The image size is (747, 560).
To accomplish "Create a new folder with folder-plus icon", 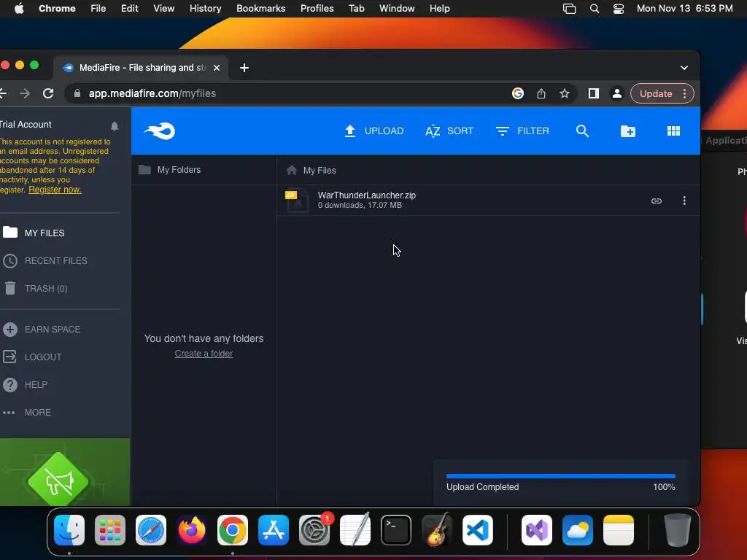I will (628, 131).
